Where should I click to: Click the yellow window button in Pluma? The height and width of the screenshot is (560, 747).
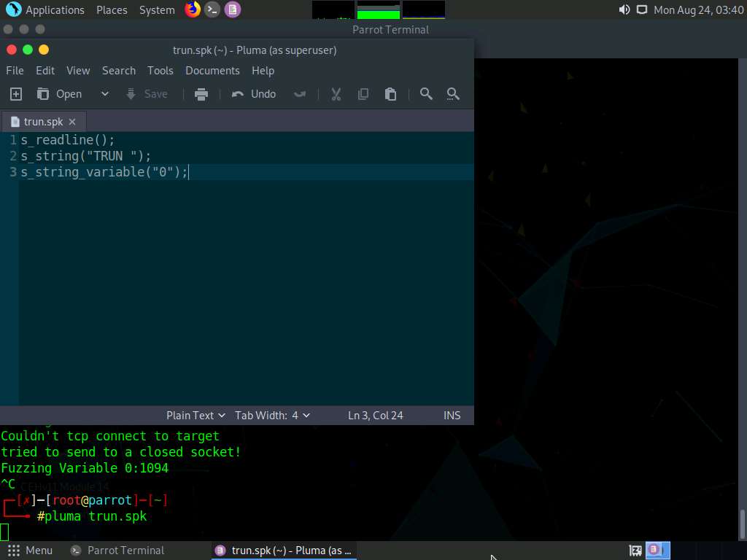[x=44, y=50]
